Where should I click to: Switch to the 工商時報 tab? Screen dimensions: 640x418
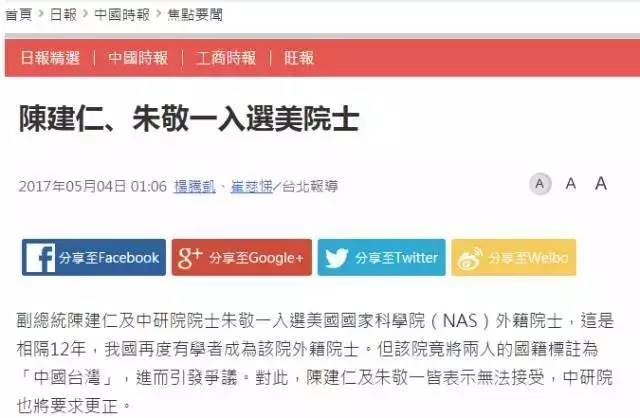tap(226, 58)
